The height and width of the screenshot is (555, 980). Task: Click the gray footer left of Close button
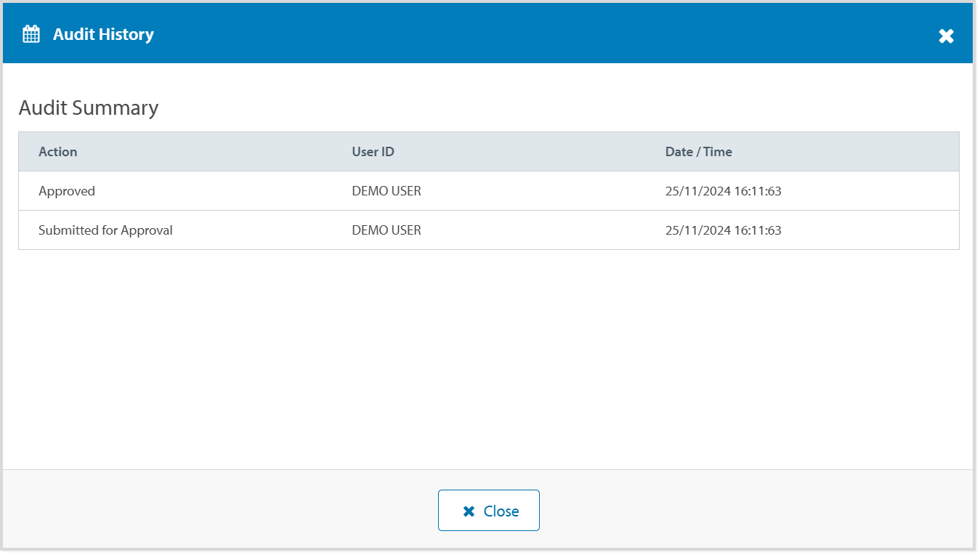point(218,510)
